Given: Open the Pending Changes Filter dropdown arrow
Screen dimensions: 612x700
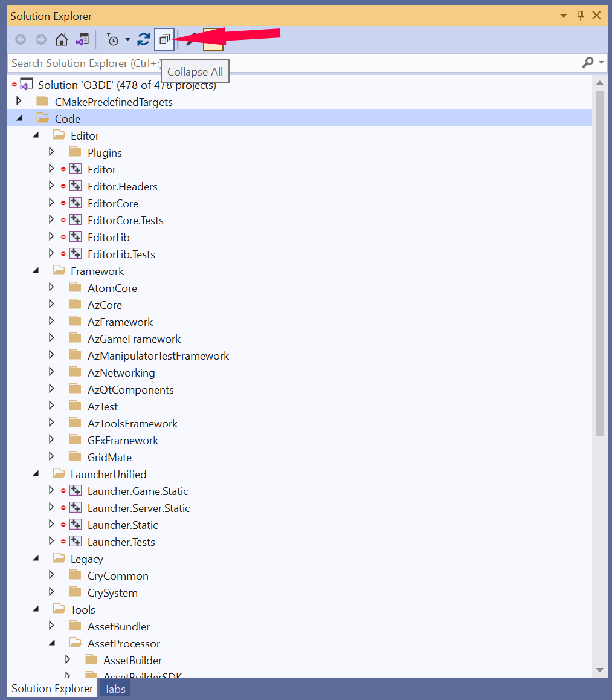Looking at the screenshot, I should [127, 40].
